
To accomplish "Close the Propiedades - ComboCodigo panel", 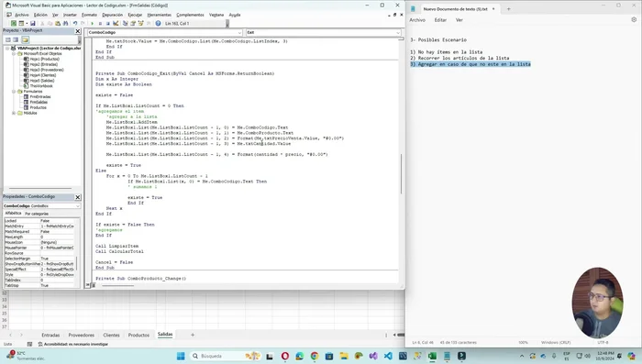I will pos(78,197).
